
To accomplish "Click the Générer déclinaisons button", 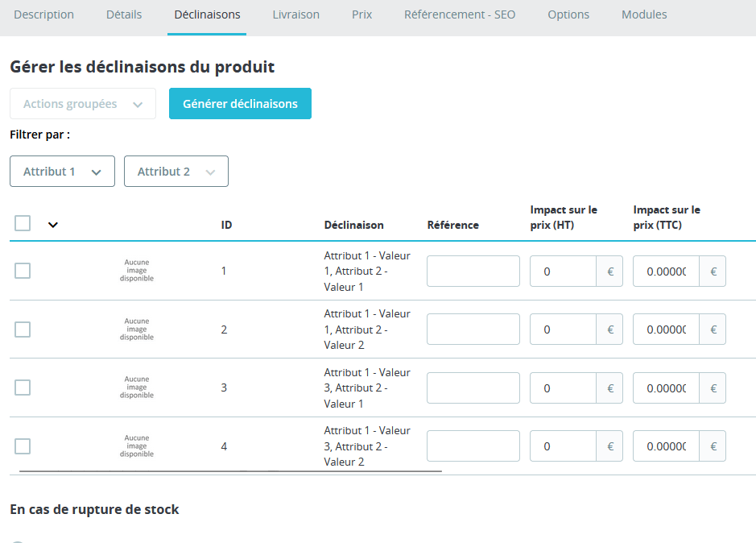I will pos(240,104).
